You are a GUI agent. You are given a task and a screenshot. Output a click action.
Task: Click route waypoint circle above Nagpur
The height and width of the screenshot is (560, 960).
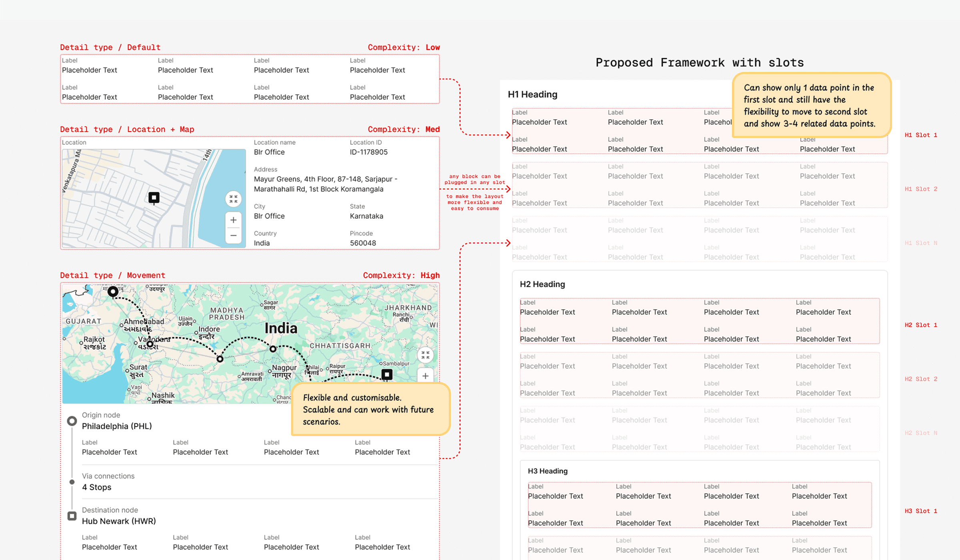tap(273, 349)
